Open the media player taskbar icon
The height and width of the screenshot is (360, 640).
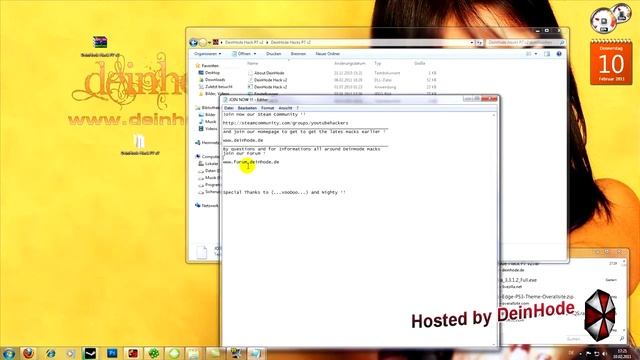tap(70, 353)
